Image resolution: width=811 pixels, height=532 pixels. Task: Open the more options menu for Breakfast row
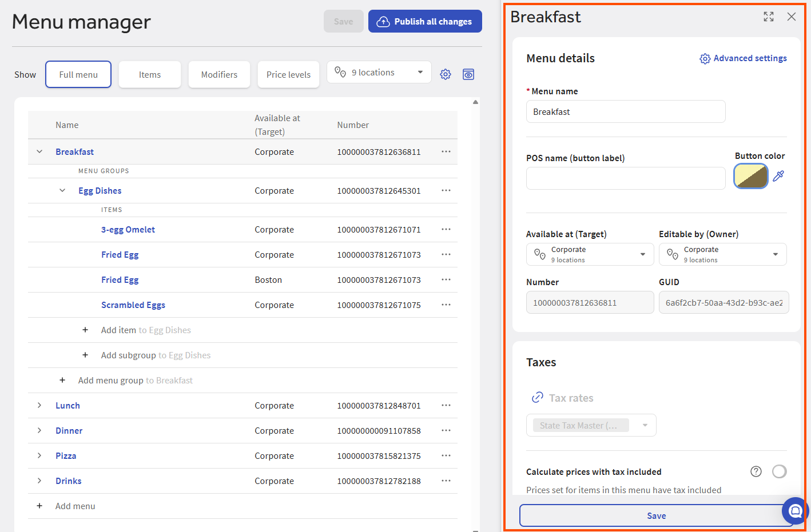click(446, 151)
